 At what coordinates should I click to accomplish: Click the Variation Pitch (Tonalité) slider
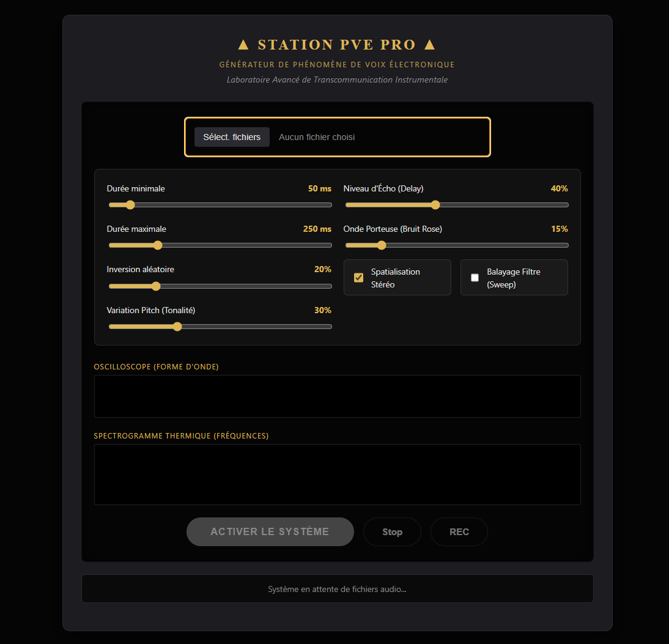click(220, 327)
